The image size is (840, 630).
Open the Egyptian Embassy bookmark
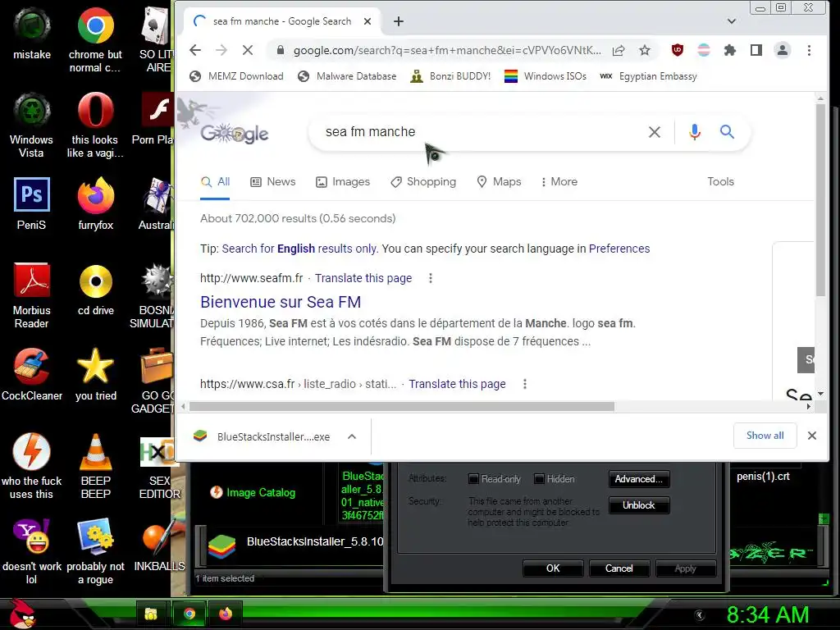tap(648, 76)
